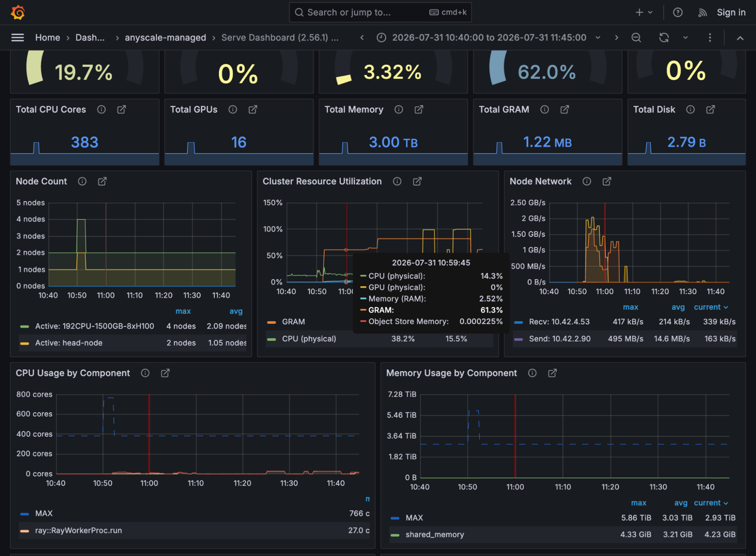Open Cluster Resource Utilization external link icon

(x=417, y=181)
